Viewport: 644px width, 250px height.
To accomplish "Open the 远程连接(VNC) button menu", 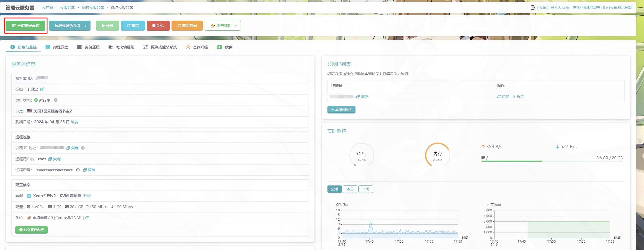I will (x=70, y=26).
